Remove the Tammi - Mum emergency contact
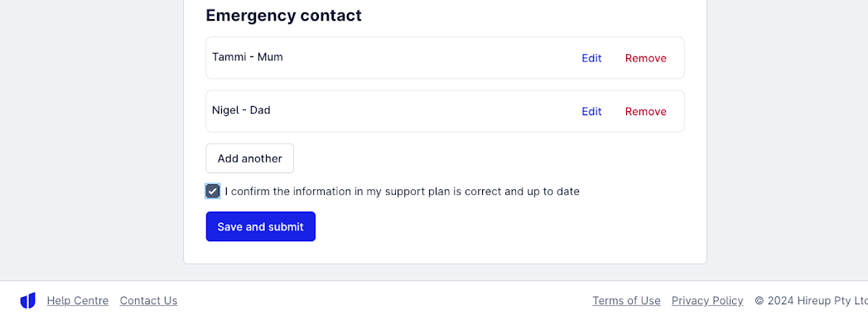The height and width of the screenshot is (316, 868). [645, 58]
